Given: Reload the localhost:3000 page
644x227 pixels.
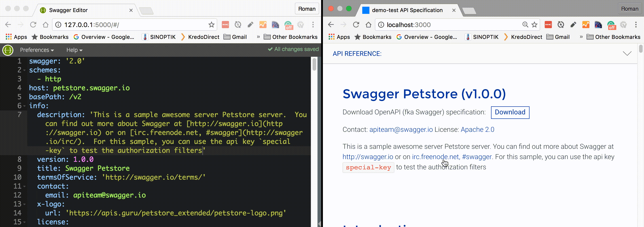Looking at the screenshot, I should [356, 25].
